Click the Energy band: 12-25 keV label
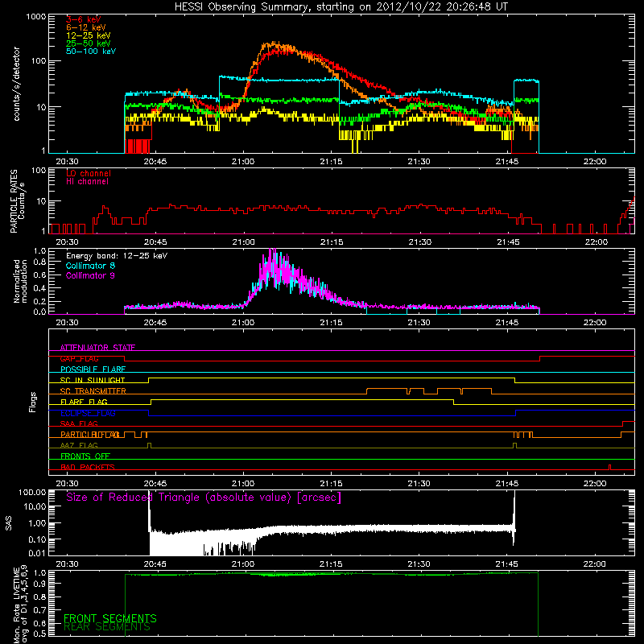 (x=117, y=256)
